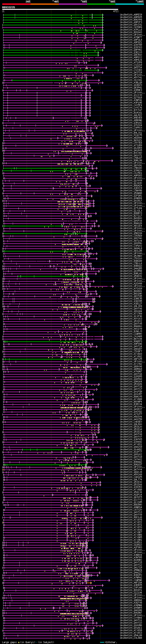The image size is (146, 644).
Task: Select the UniRef100_A9FK86 label
Action: (x=131, y=344)
